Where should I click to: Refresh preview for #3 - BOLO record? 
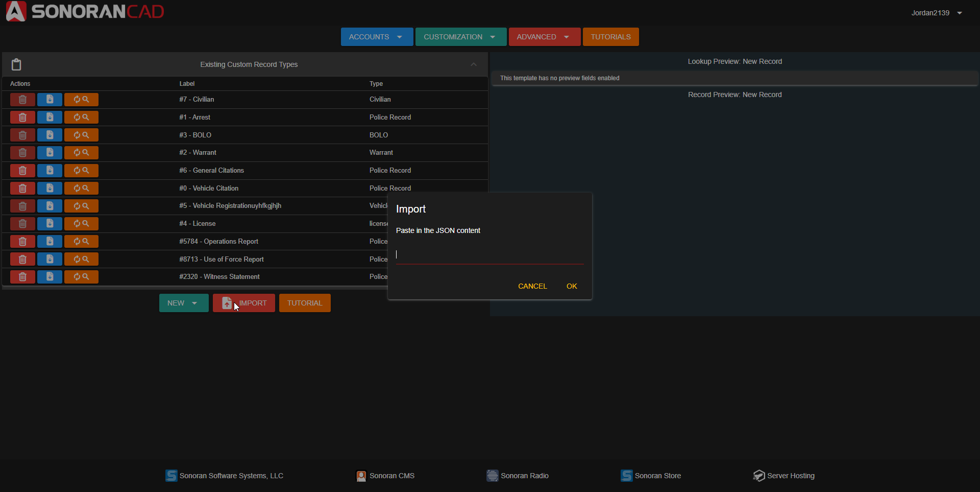click(81, 135)
